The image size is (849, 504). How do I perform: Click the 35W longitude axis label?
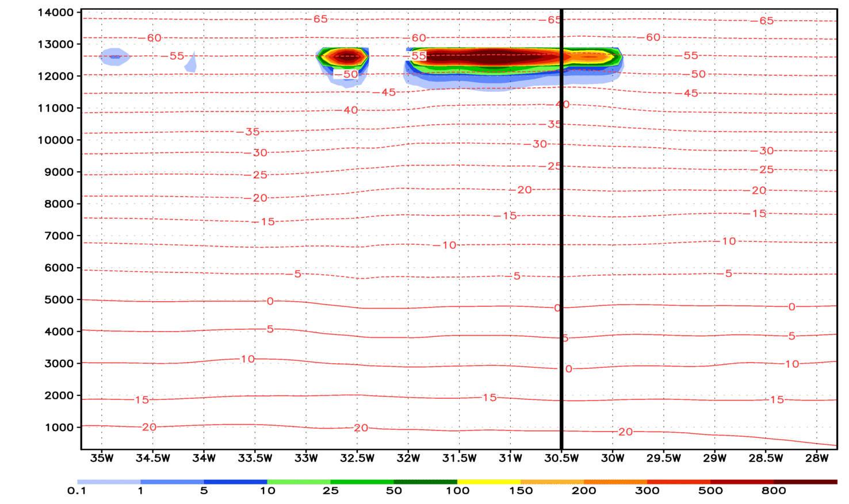point(102,458)
